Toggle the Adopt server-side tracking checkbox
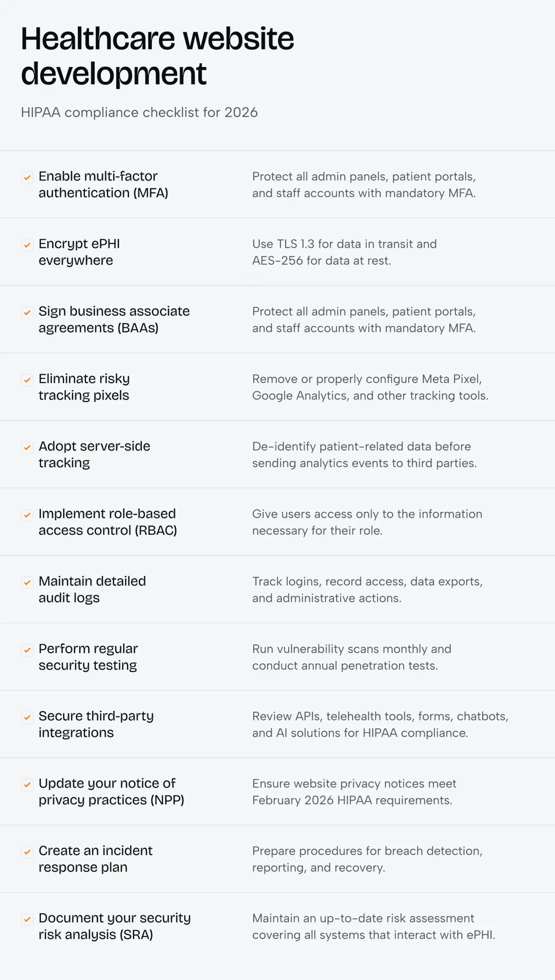 [x=27, y=448]
